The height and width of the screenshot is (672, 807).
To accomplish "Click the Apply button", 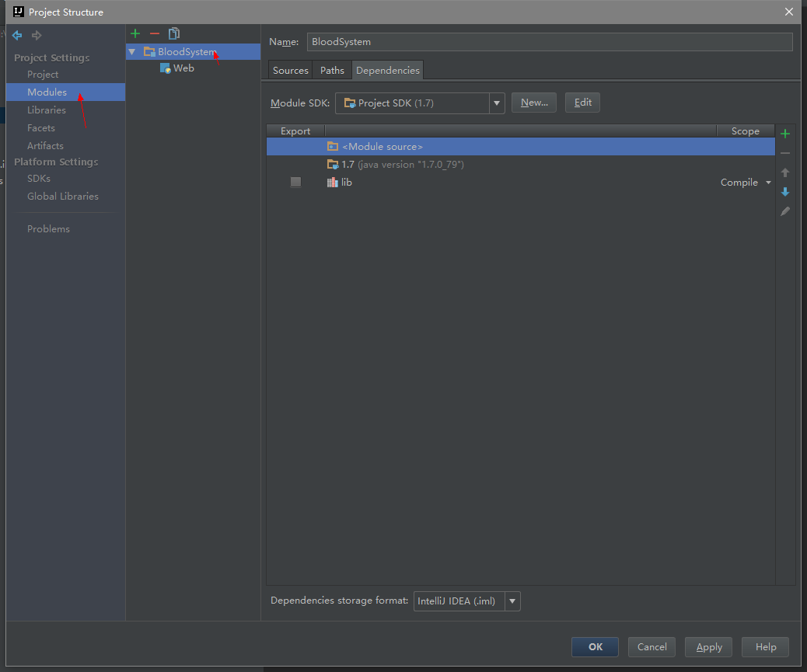I will pos(709,647).
